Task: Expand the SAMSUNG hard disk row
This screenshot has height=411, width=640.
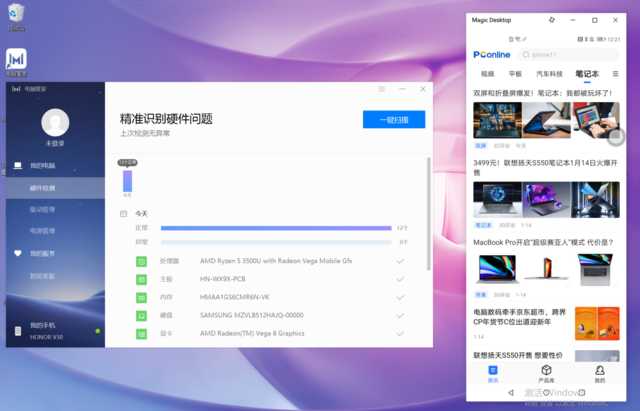Action: 400,315
